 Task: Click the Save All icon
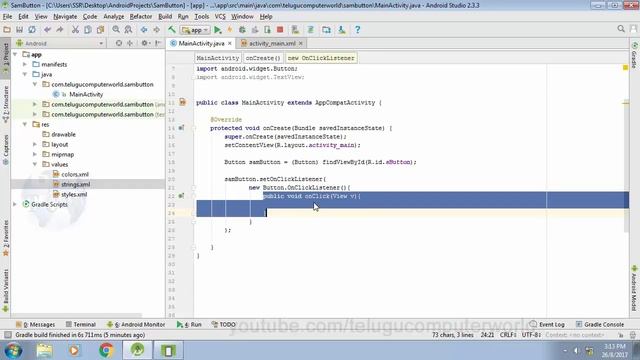19,29
